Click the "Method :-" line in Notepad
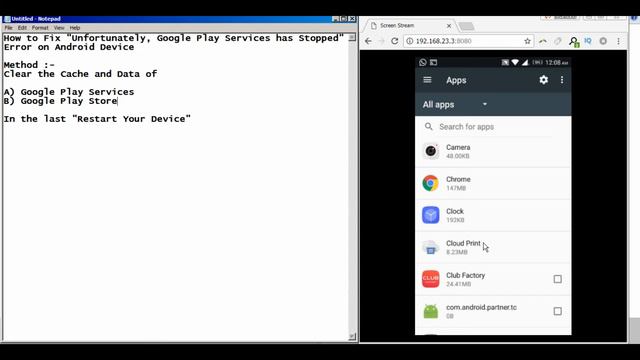 click(x=29, y=65)
